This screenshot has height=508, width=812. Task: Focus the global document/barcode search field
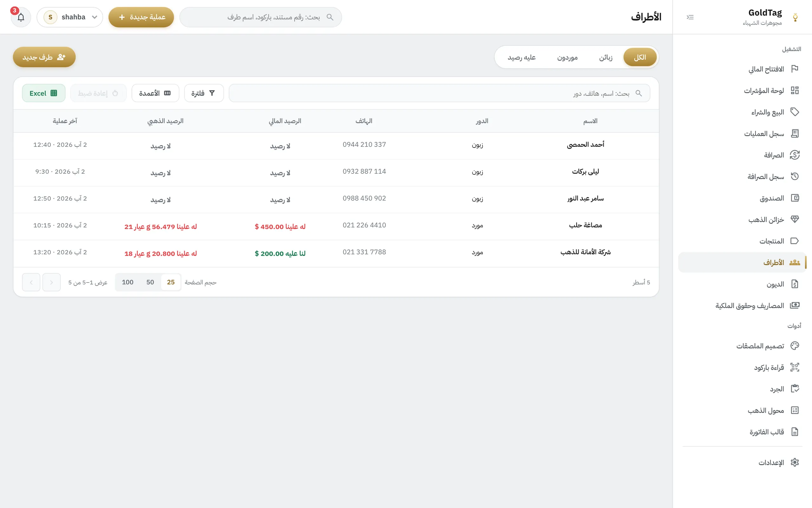261,17
